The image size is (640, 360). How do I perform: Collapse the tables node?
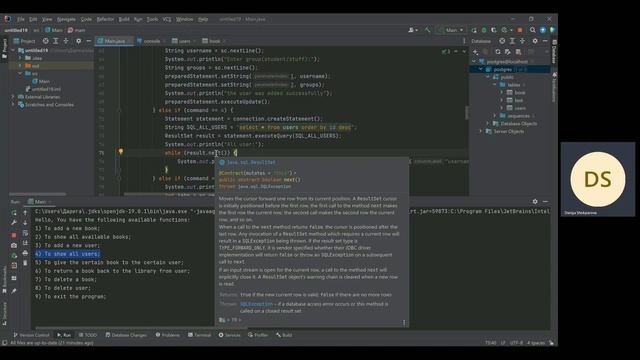495,85
